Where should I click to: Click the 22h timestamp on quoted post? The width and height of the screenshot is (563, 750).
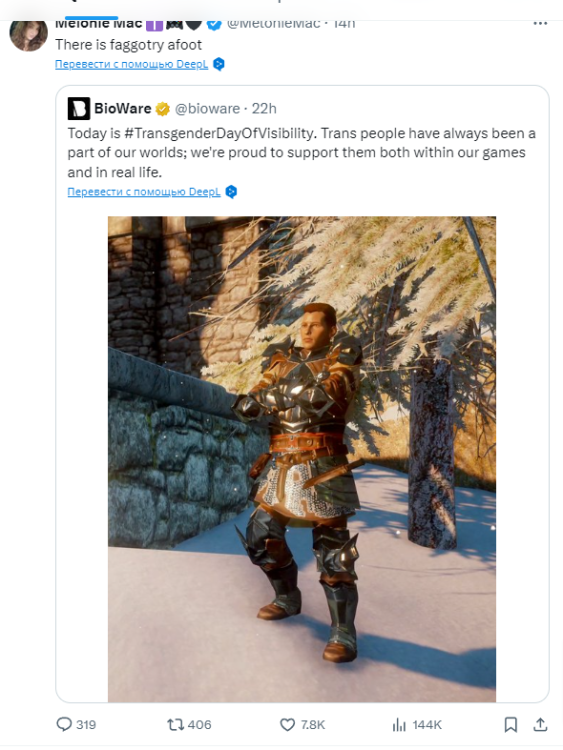point(264,109)
